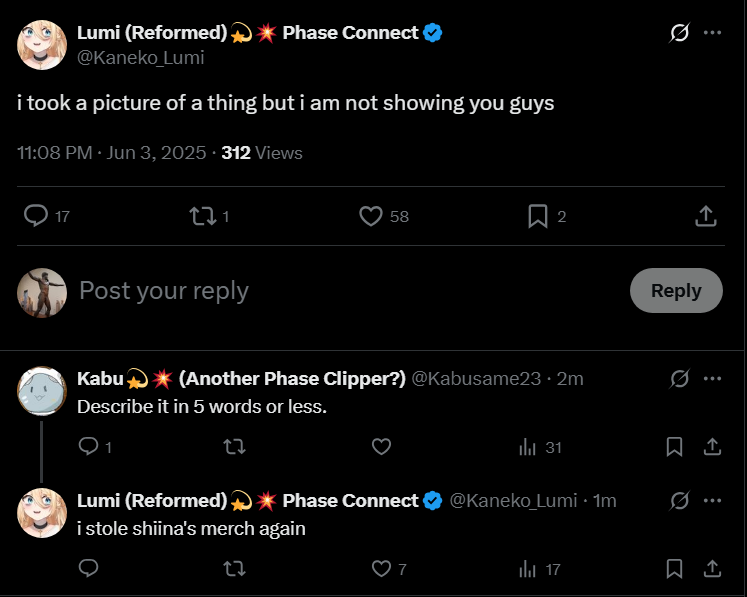
Task: View analytics on Kabu's reply showing 31
Action: (x=528, y=447)
